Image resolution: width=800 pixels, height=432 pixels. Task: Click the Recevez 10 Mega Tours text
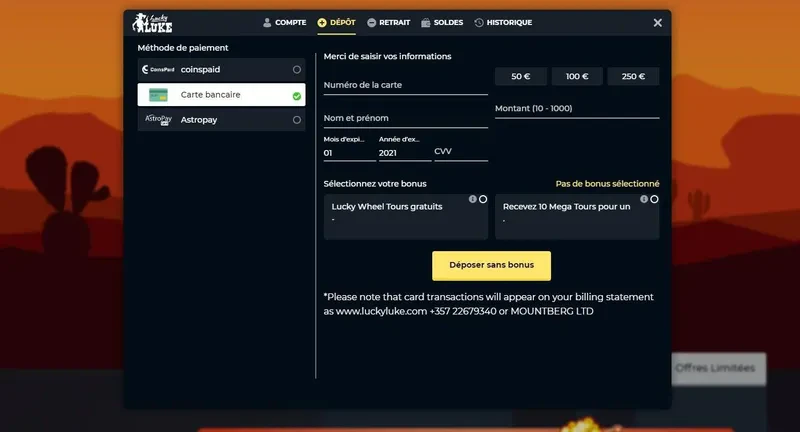click(566, 207)
